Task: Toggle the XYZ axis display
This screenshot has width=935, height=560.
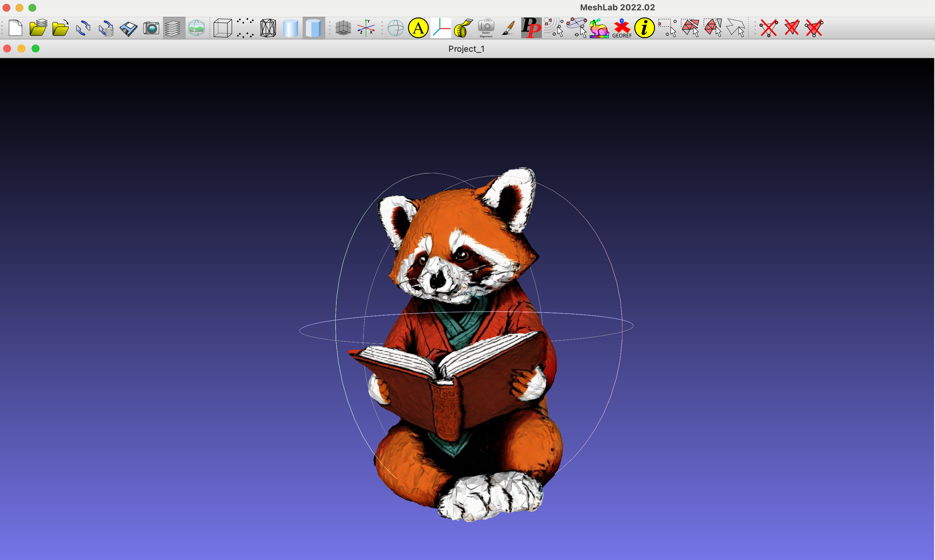Action: [366, 28]
